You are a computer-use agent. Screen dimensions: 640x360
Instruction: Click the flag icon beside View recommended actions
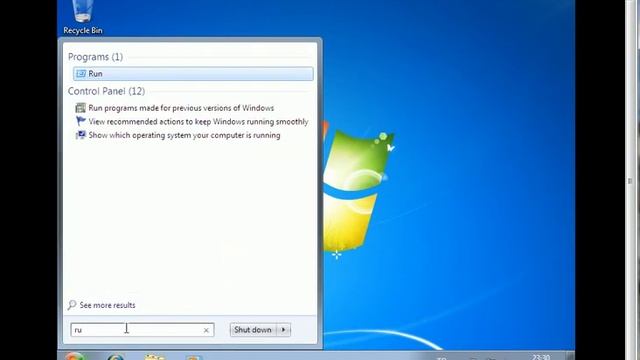80,121
